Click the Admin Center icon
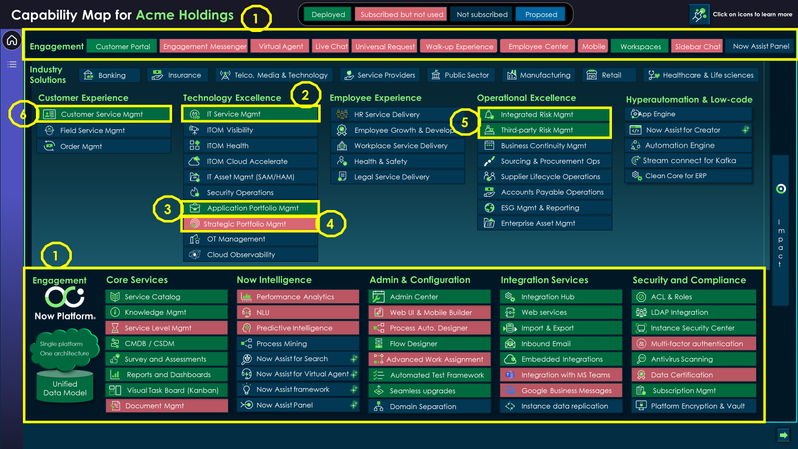This screenshot has width=798, height=449. (378, 296)
